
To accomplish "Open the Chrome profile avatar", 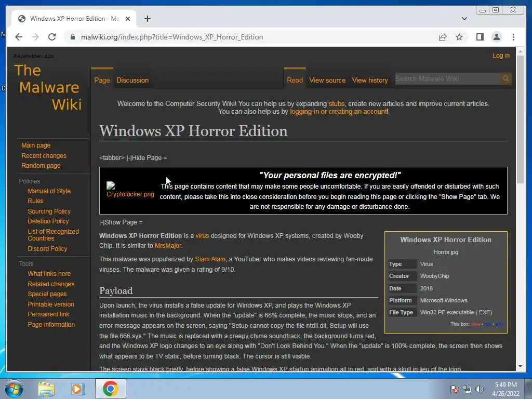I will (496, 37).
